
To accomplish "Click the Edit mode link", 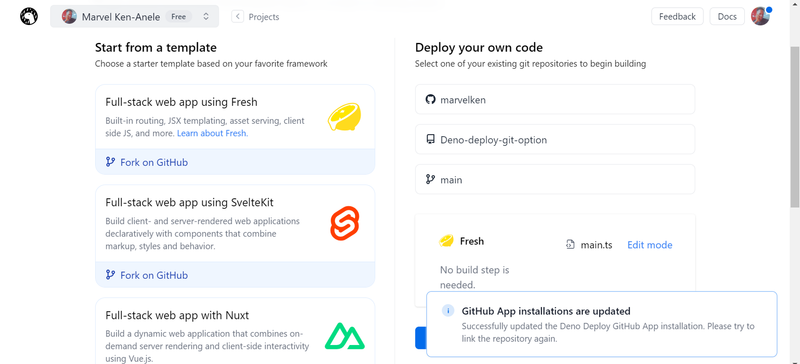I will 649,245.
